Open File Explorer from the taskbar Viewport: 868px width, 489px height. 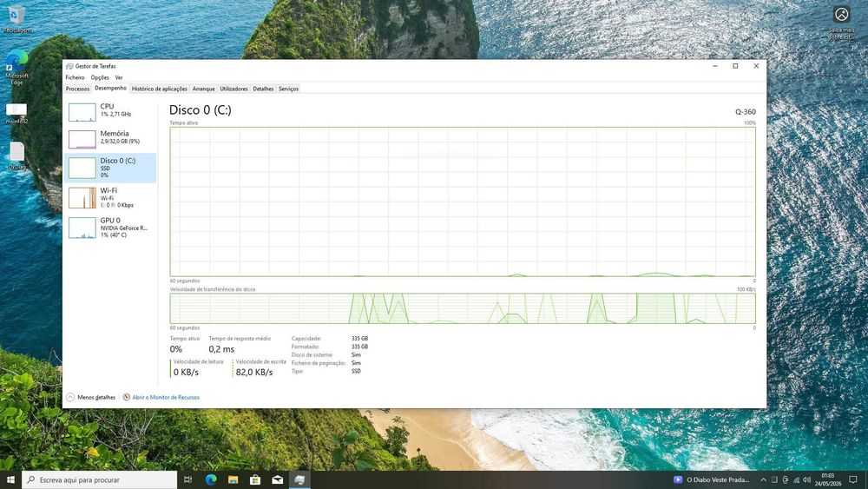[x=233, y=479]
